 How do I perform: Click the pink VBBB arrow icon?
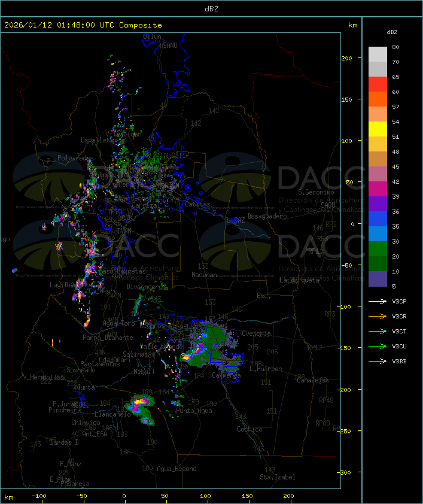point(378,361)
